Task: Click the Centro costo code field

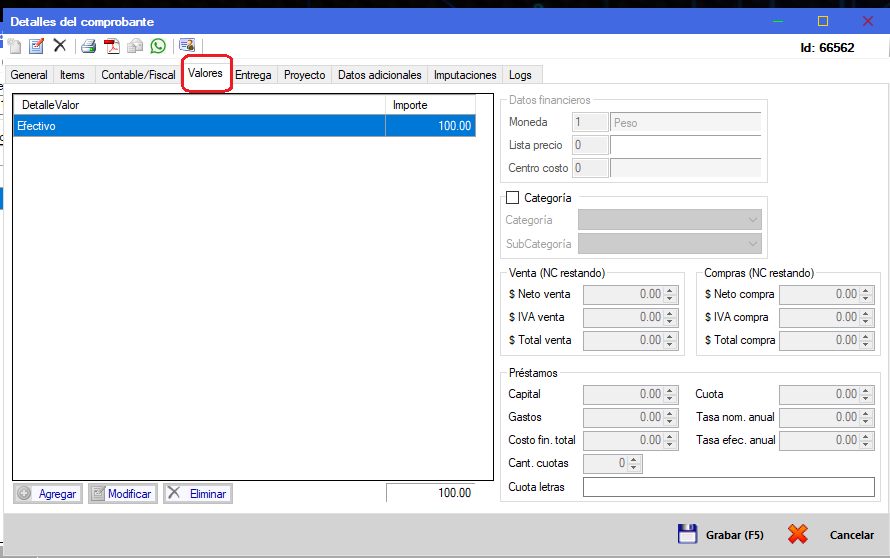Action: click(590, 167)
